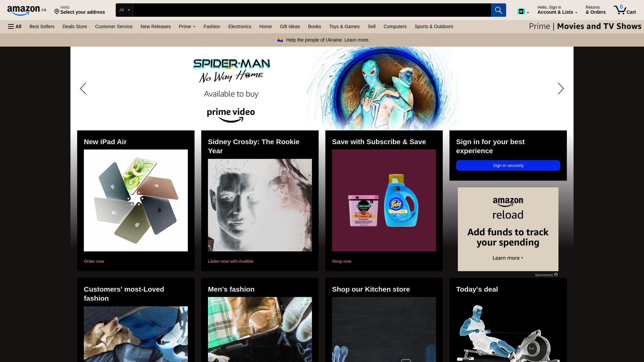Go to next carousel slide arrow
Screen dimensions: 644x362
tap(561, 88)
